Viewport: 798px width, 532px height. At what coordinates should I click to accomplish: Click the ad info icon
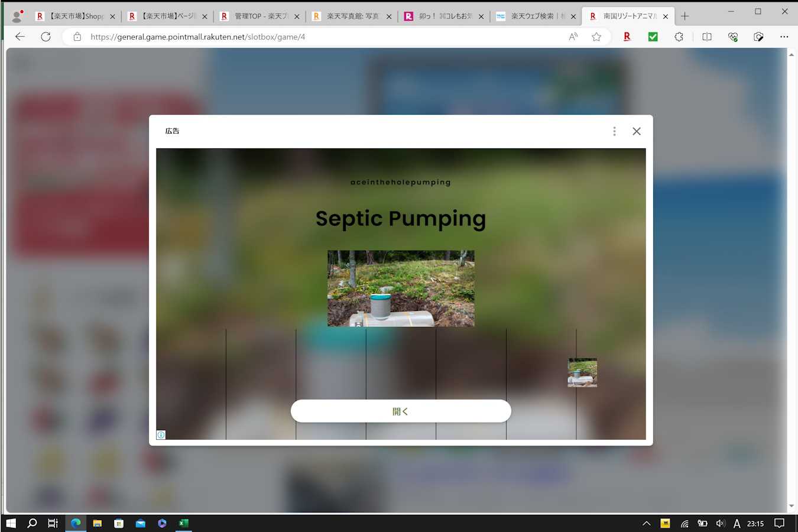point(161,435)
